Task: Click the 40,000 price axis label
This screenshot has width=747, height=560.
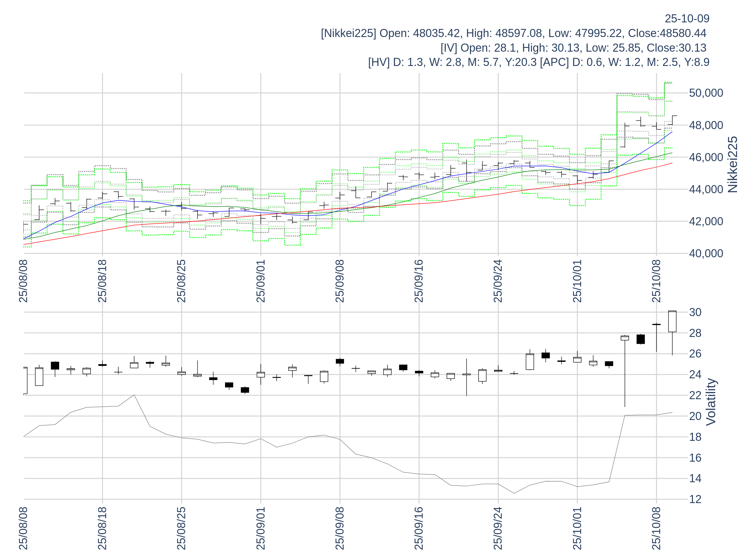Action: [706, 254]
